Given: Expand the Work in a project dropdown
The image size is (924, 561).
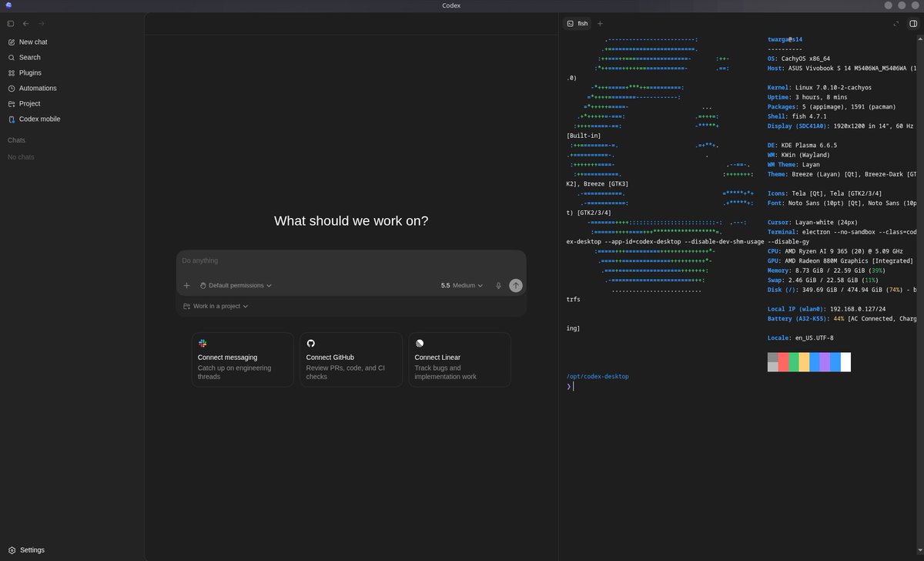Looking at the screenshot, I should pos(216,306).
